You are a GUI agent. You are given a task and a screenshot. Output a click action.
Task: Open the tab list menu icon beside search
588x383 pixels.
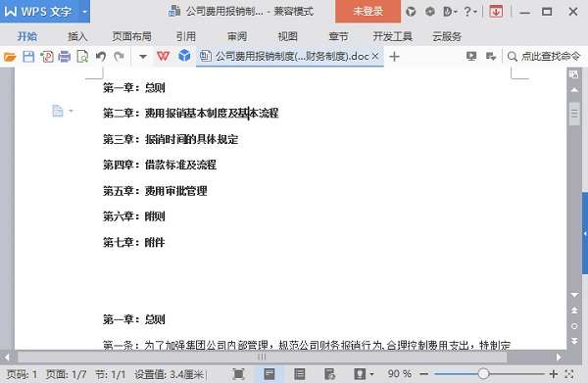click(491, 57)
